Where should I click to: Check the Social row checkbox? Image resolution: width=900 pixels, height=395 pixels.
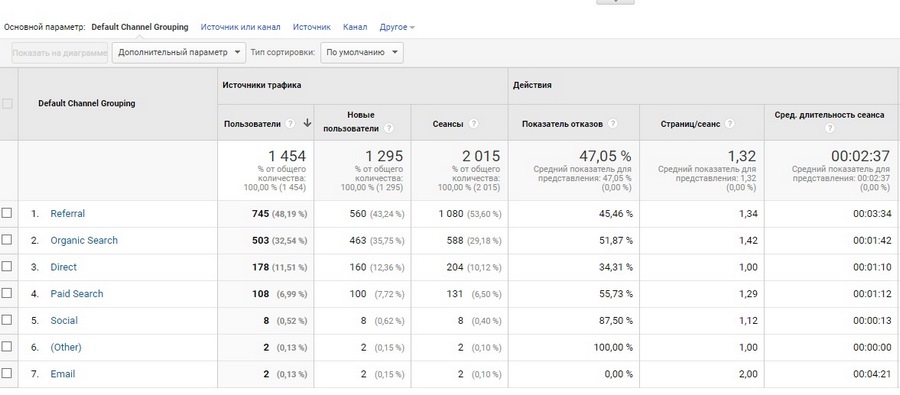[6, 320]
